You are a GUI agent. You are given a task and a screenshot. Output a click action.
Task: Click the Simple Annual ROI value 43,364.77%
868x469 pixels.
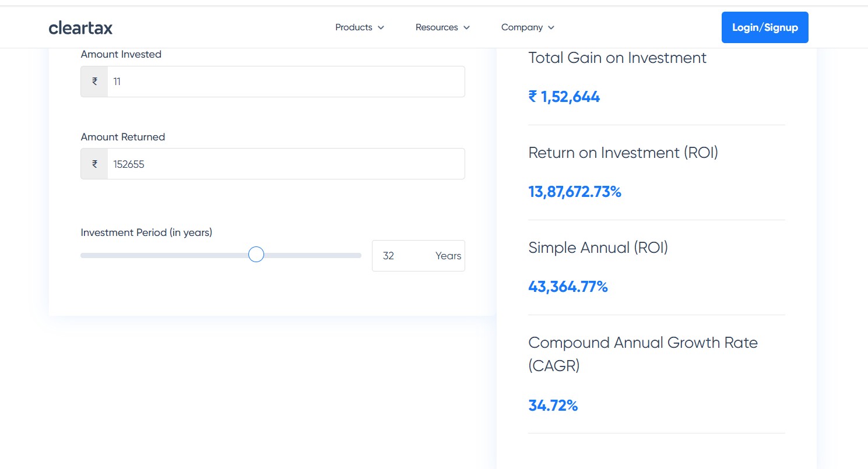coord(568,287)
